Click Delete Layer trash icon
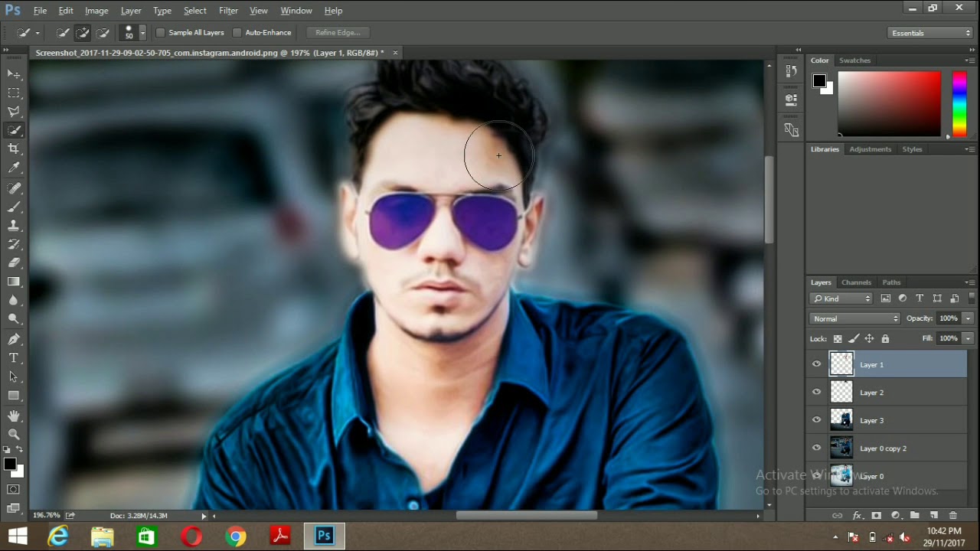 (x=953, y=516)
